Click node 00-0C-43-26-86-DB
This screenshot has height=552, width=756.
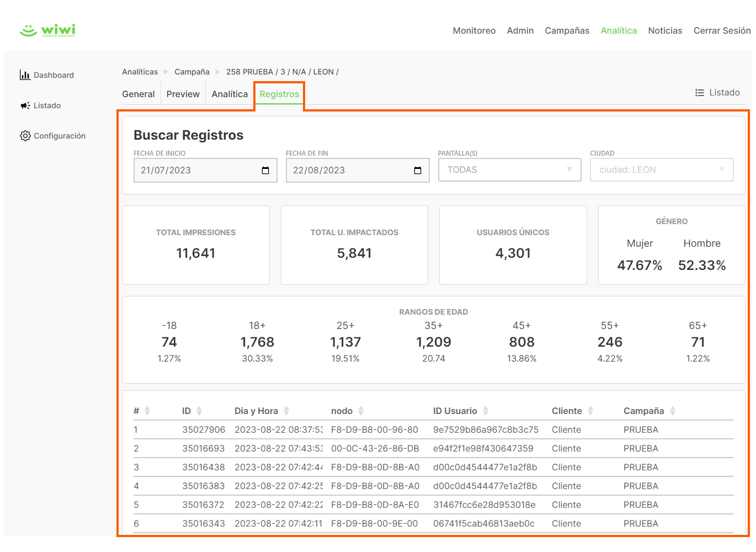(375, 448)
